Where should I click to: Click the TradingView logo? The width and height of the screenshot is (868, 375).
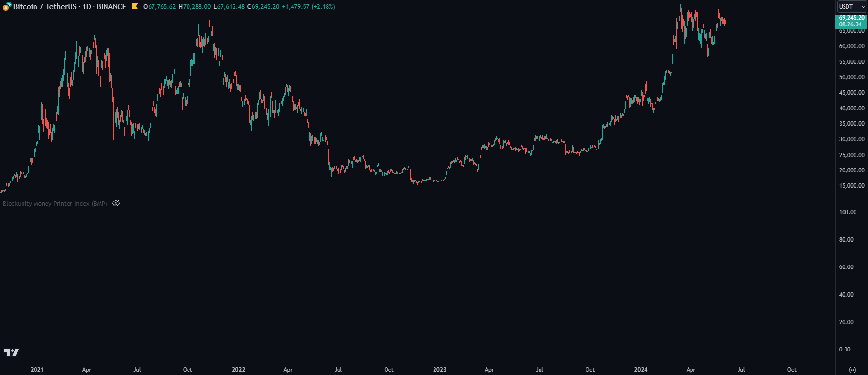coord(12,352)
